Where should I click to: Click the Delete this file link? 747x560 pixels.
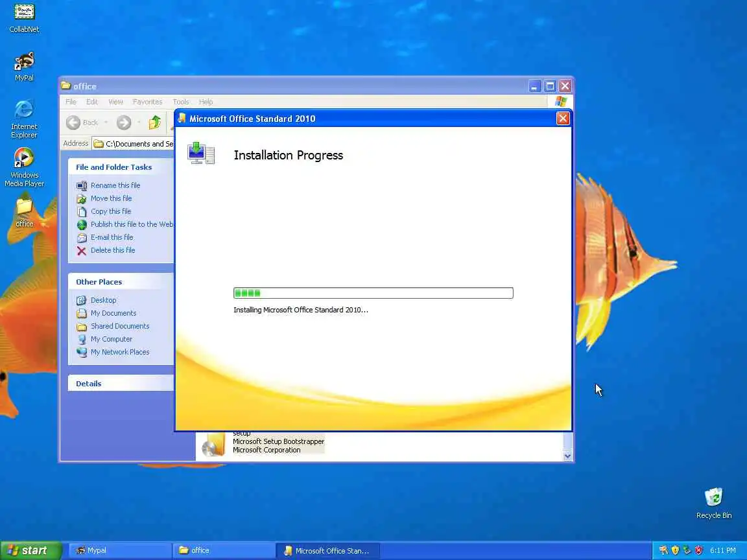click(113, 250)
